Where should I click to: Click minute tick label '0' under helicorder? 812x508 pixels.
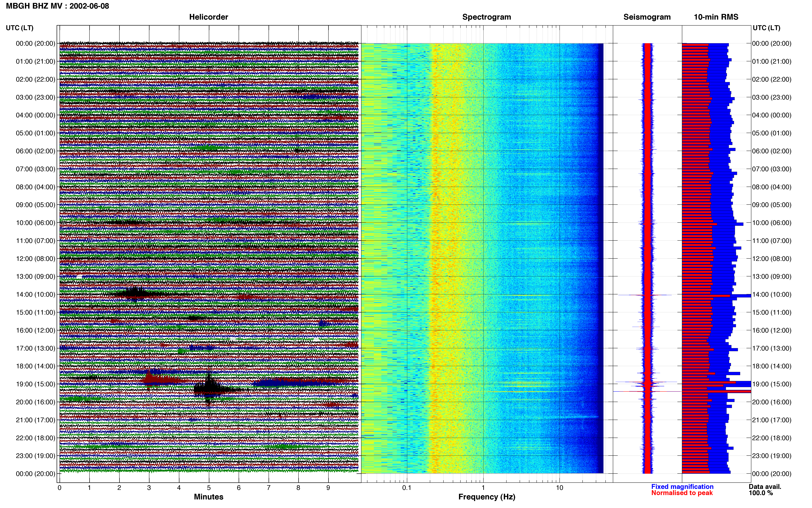59,487
